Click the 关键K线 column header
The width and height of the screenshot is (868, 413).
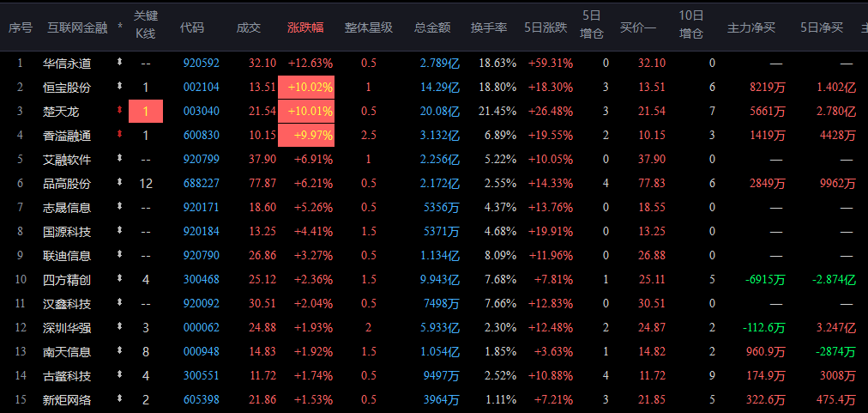point(146,26)
